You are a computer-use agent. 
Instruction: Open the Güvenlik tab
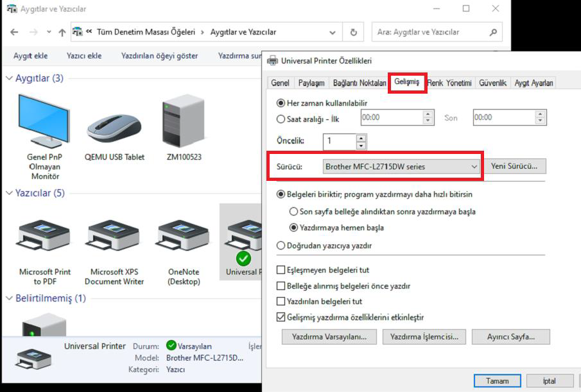click(493, 83)
